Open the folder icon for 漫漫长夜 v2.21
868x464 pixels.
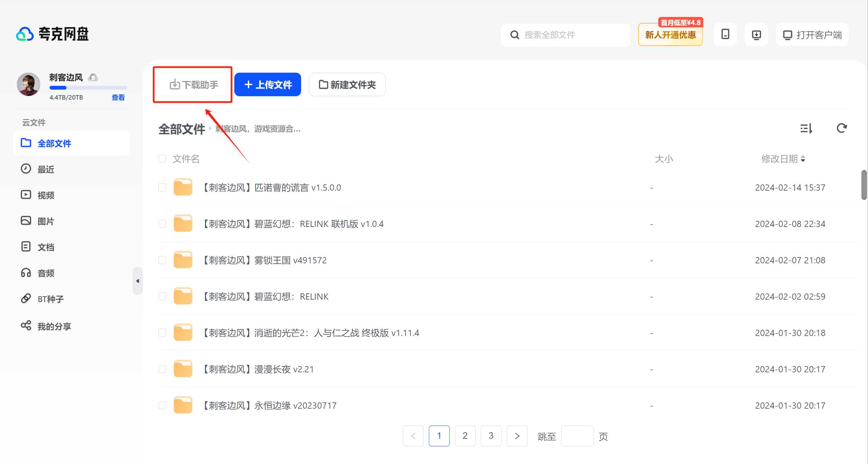click(183, 369)
